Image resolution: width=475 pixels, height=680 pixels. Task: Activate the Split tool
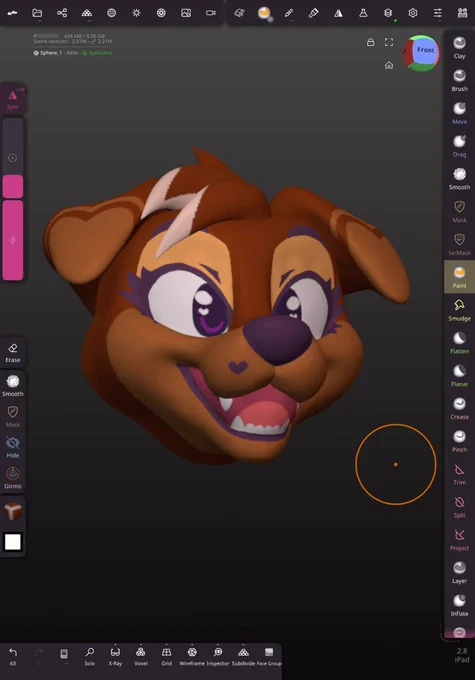point(459,507)
